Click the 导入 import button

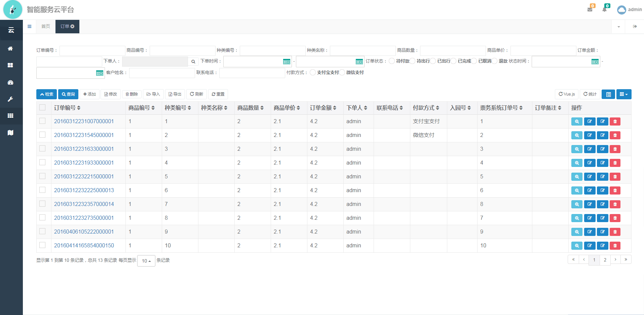[153, 94]
